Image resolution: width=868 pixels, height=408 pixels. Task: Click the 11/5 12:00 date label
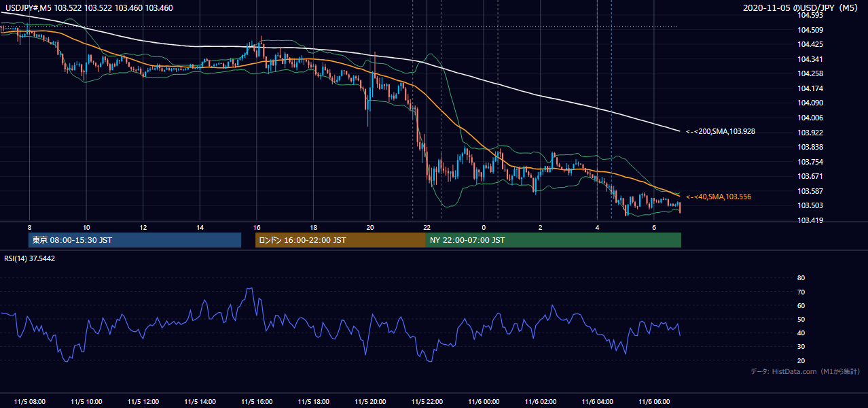pyautogui.click(x=143, y=401)
